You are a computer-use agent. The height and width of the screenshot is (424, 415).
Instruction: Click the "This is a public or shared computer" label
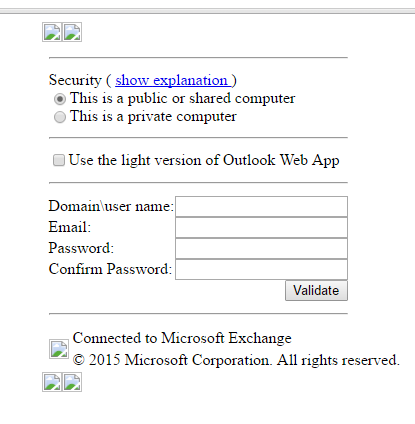pos(183,98)
